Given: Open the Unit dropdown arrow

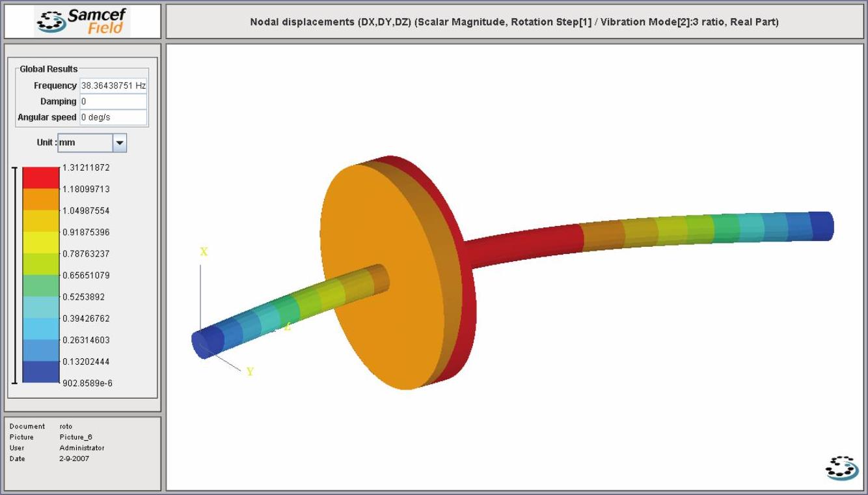Looking at the screenshot, I should click(x=120, y=143).
